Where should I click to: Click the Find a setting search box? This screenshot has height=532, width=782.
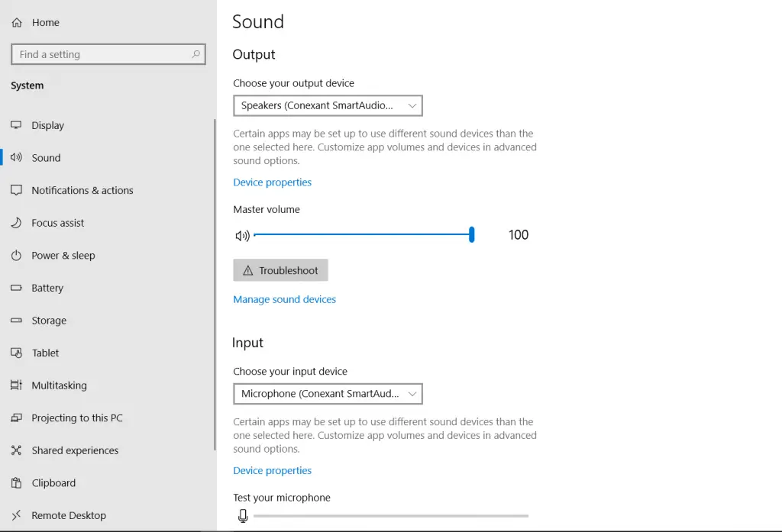[x=99, y=54]
